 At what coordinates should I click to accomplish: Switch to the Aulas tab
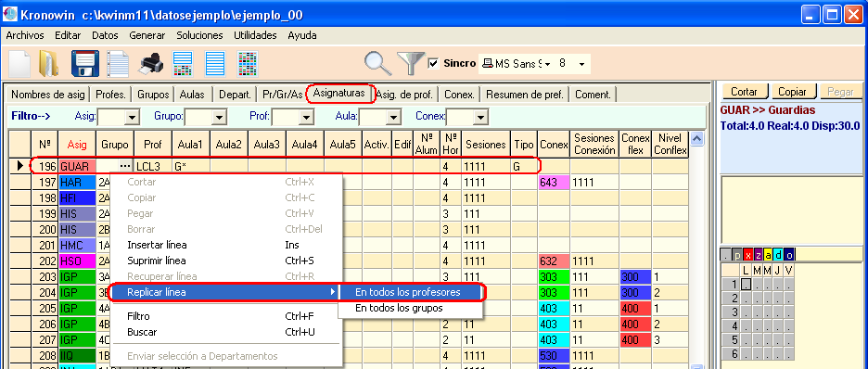[192, 95]
